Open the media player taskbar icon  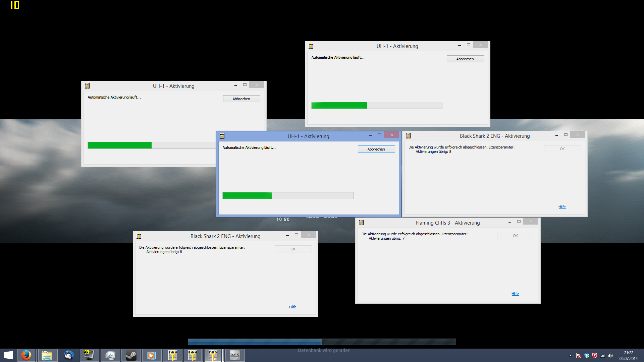pos(152,355)
